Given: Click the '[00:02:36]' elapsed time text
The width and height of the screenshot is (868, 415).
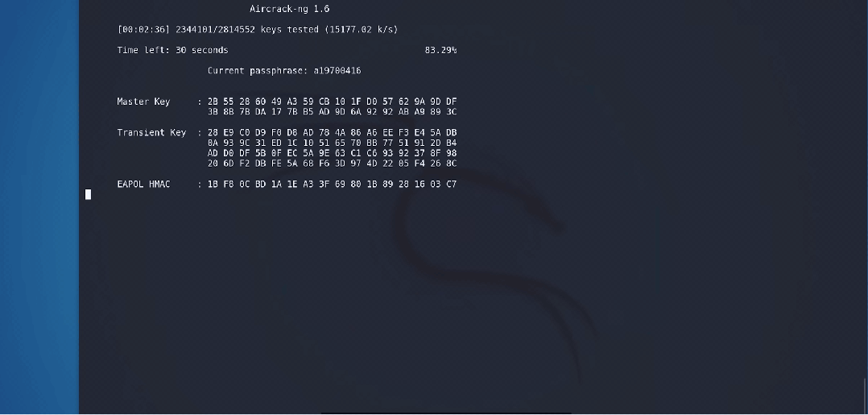Looking at the screenshot, I should pos(144,29).
